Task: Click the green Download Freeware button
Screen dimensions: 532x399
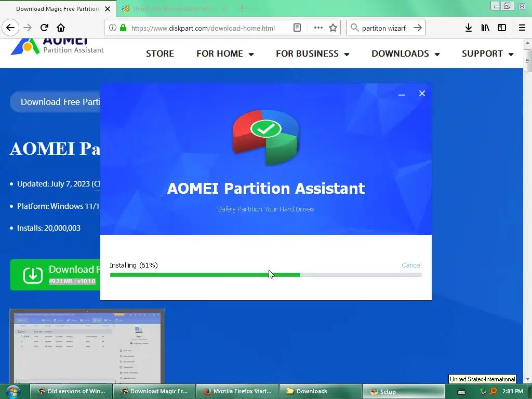Action: coord(55,275)
